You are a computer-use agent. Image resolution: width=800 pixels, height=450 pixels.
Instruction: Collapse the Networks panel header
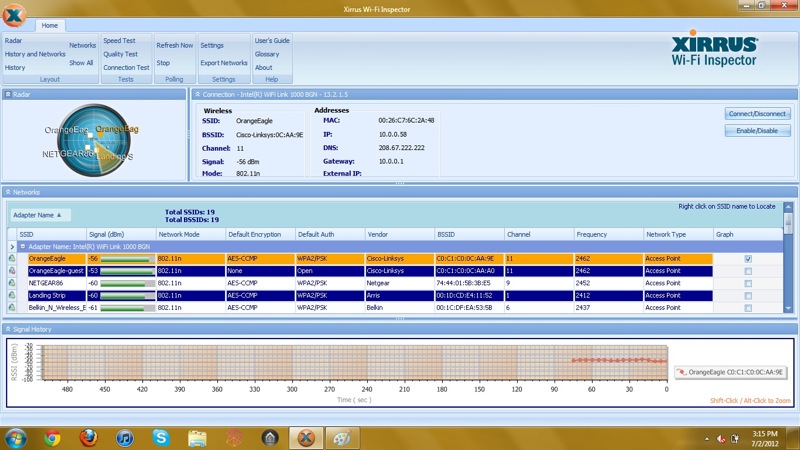tap(8, 192)
